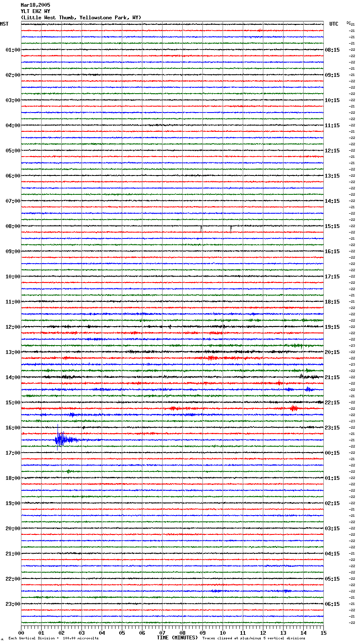This screenshot has width=357, height=644.
Task: Click the 00:15 UTC time label
Action: 332,453
